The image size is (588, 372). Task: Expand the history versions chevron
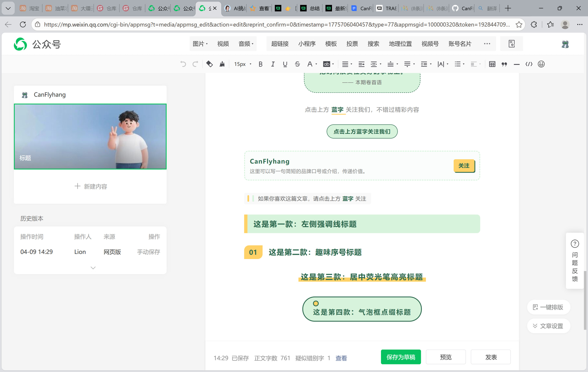coord(93,268)
